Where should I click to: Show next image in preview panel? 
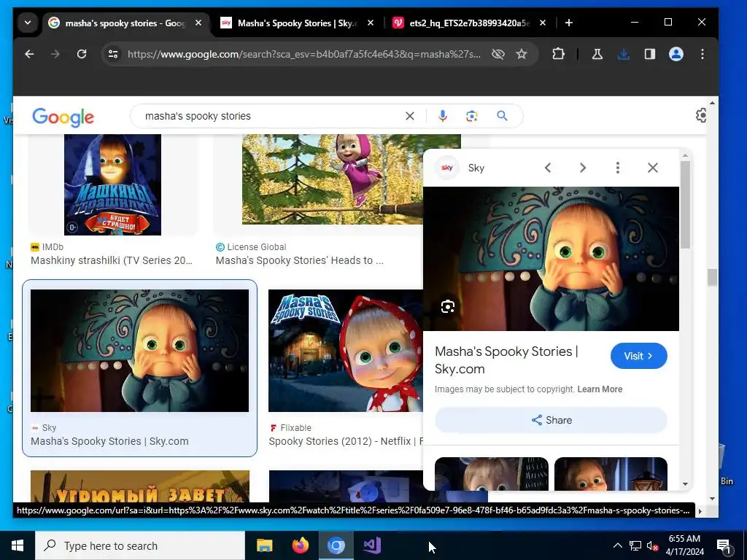[583, 168]
